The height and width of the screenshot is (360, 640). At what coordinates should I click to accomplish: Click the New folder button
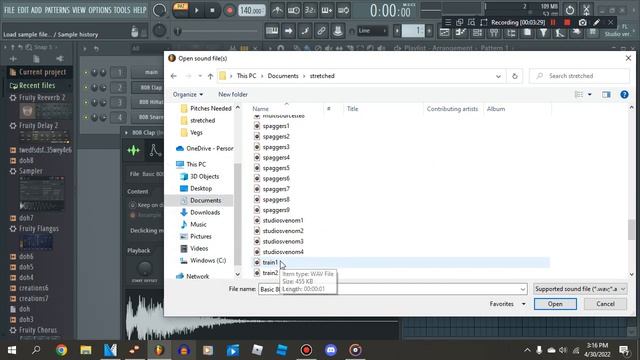(x=233, y=95)
